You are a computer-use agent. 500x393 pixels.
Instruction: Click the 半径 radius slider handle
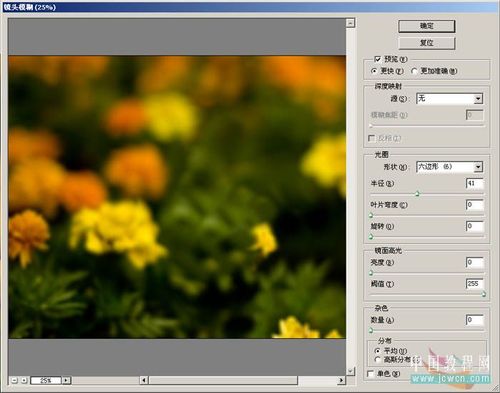[417, 194]
